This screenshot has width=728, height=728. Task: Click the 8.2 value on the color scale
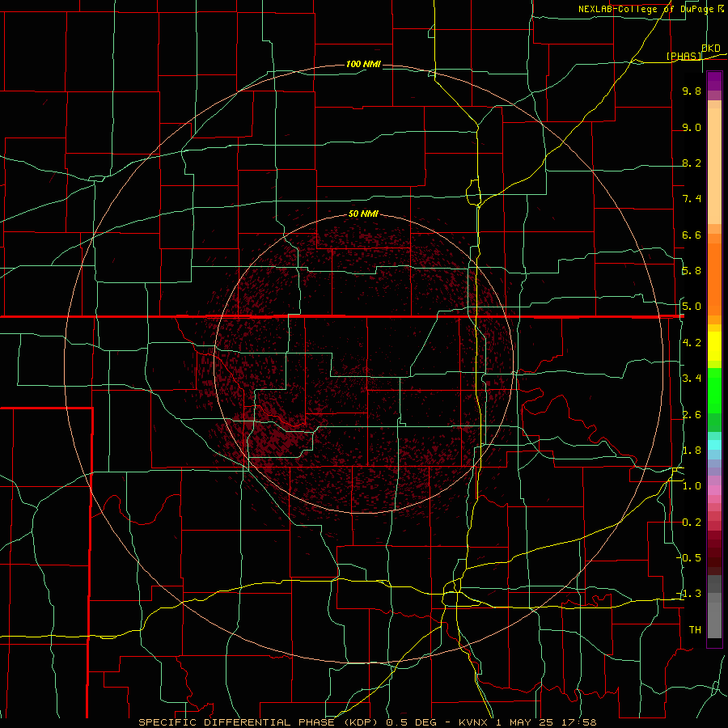pos(692,163)
